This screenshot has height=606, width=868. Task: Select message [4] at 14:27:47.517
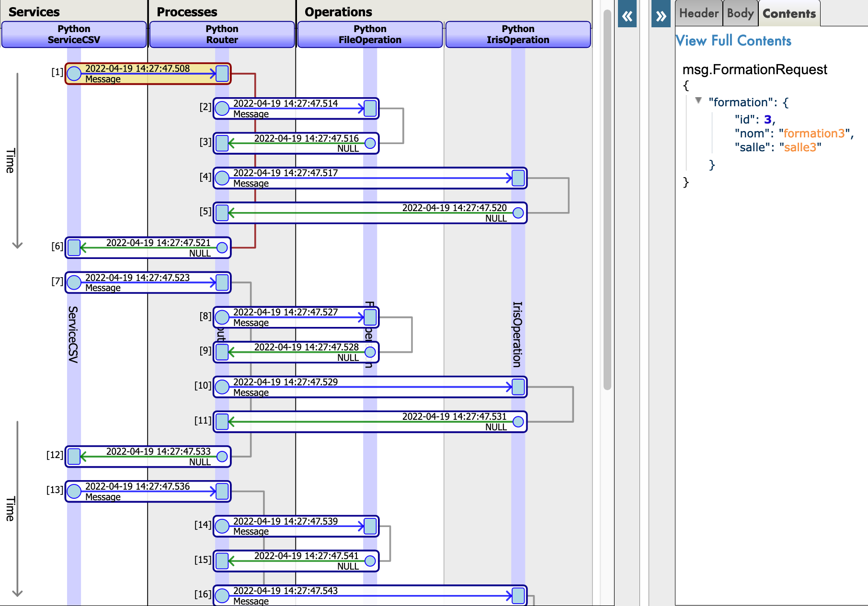click(x=370, y=178)
